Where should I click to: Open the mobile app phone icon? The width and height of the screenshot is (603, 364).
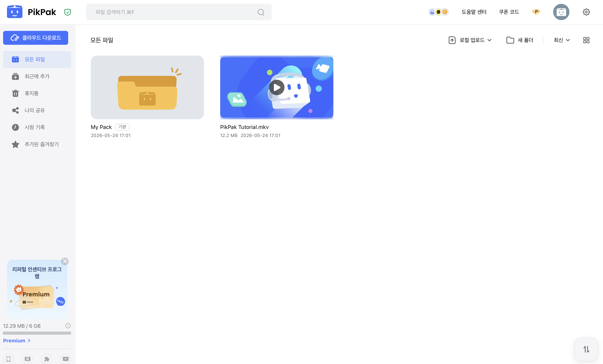(8, 359)
